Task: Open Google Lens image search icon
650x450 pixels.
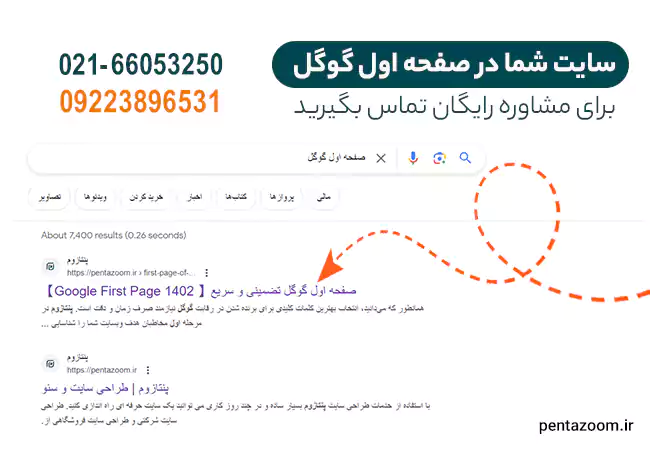Action: pos(439,158)
